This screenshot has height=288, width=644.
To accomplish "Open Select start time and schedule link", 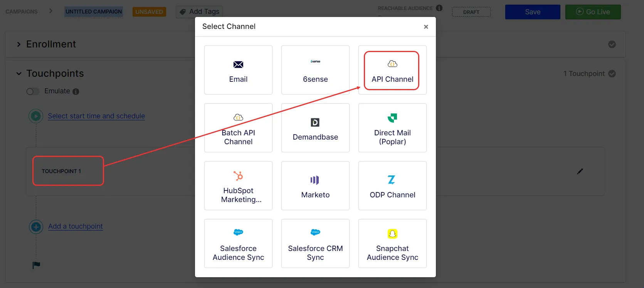I will tap(96, 116).
